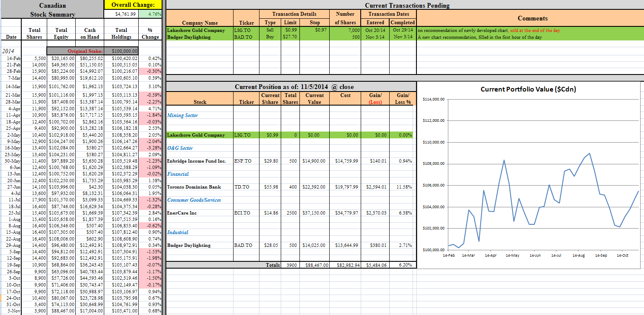Click the 14-Aug label on chart axis
Viewport: 644px width, 315px height.
click(578, 255)
